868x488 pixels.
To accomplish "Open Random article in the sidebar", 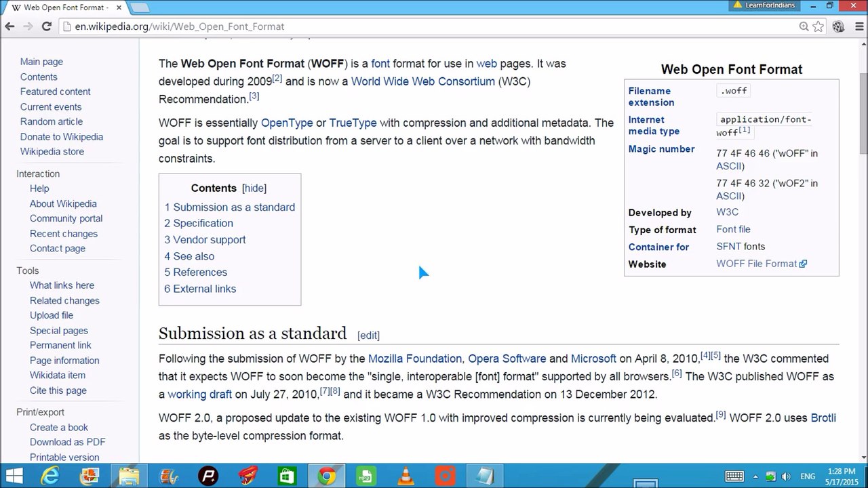I will tap(52, 121).
